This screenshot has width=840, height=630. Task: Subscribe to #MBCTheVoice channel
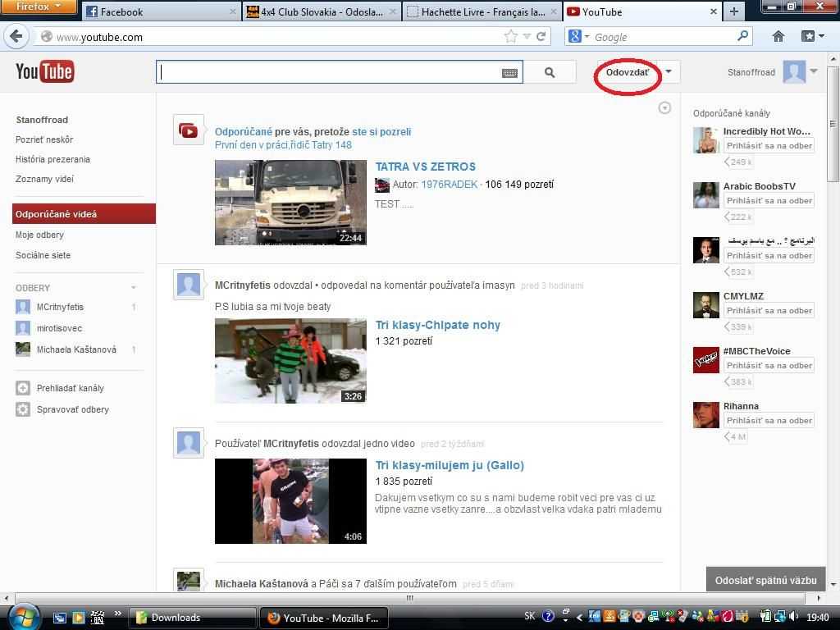[x=769, y=365]
